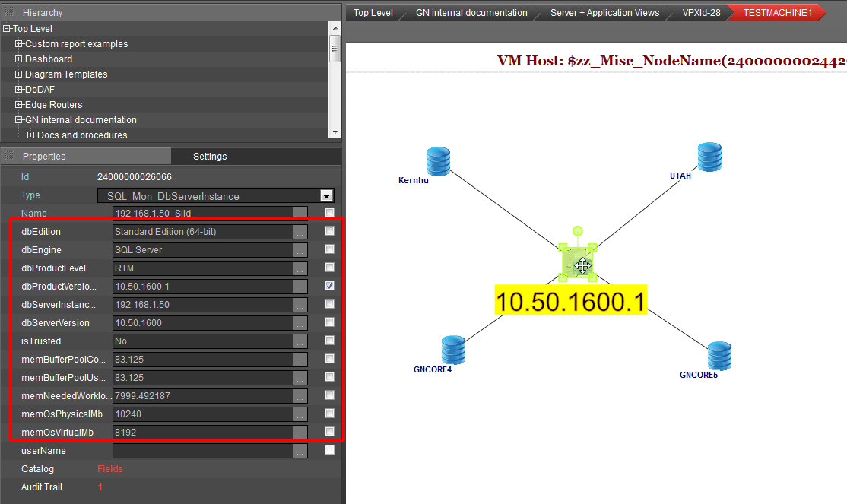Enable the dbEdition checkbox
This screenshot has width=847, height=504.
[329, 231]
